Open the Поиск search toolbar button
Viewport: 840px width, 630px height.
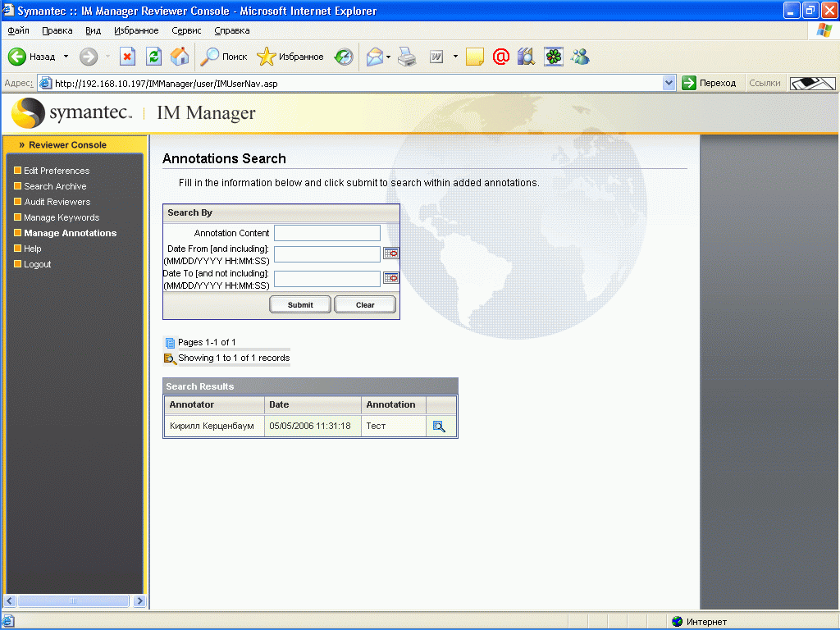pyautogui.click(x=223, y=57)
